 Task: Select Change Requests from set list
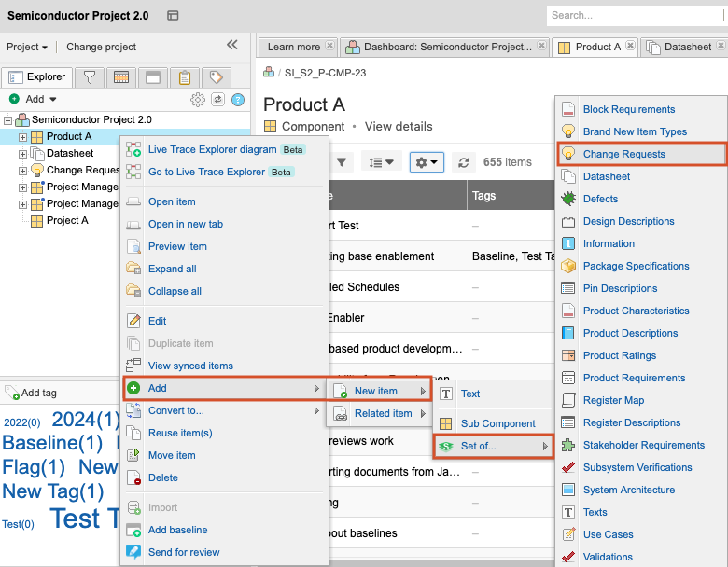pos(623,154)
